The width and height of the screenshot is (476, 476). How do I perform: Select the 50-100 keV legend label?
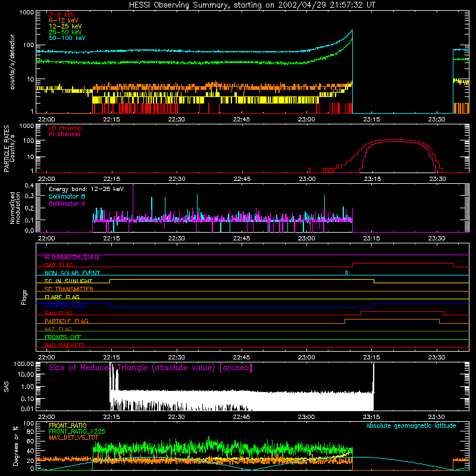coord(67,38)
